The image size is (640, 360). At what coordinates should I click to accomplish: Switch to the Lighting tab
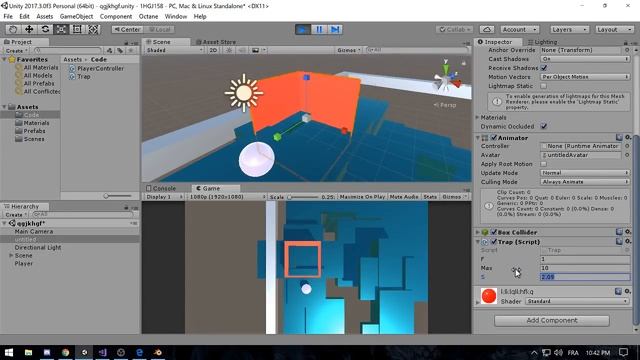point(542,42)
